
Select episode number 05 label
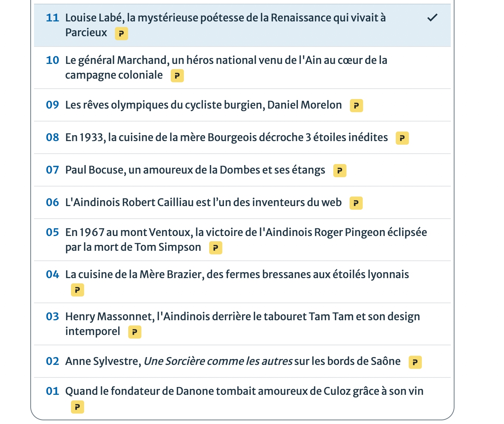pos(52,232)
